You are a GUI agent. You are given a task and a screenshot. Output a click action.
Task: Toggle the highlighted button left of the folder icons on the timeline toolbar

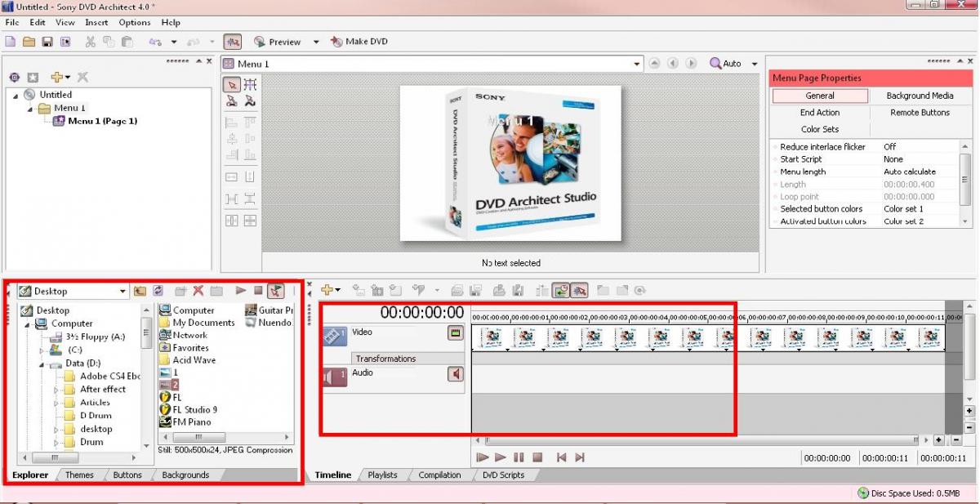tap(579, 290)
